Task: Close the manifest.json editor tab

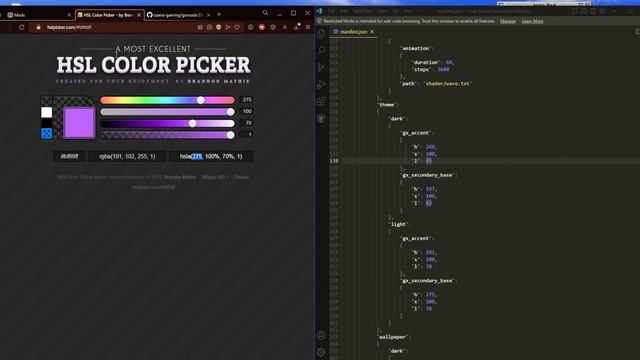Action: point(372,31)
